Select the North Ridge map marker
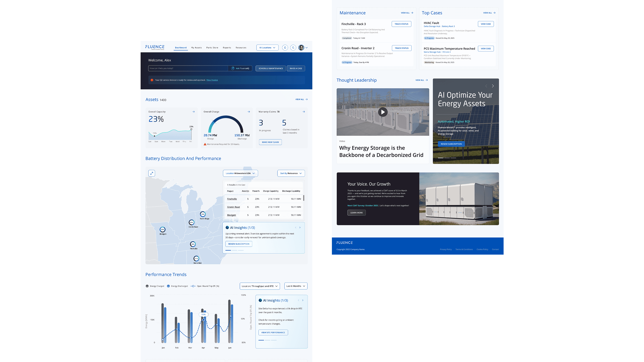The width and height of the screenshot is (644, 362). (203, 214)
